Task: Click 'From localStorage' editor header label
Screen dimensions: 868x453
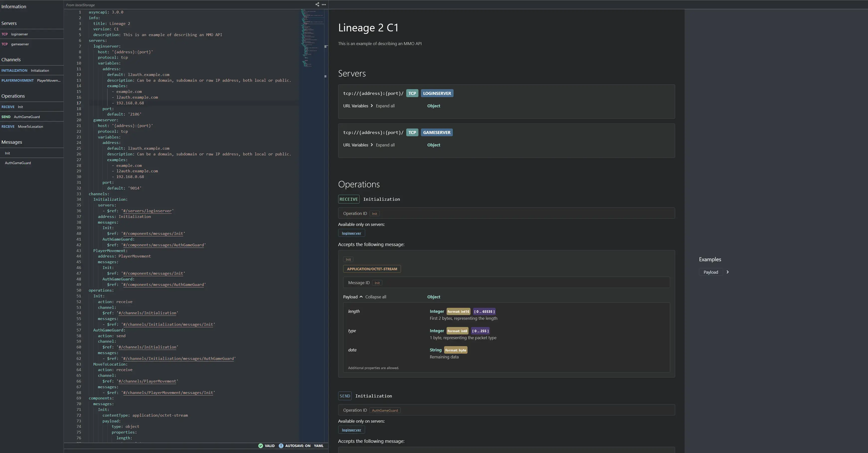Action: (80, 5)
